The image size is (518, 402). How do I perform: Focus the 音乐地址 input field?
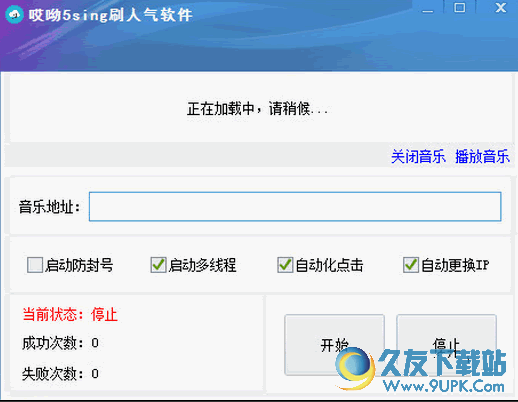pos(295,206)
